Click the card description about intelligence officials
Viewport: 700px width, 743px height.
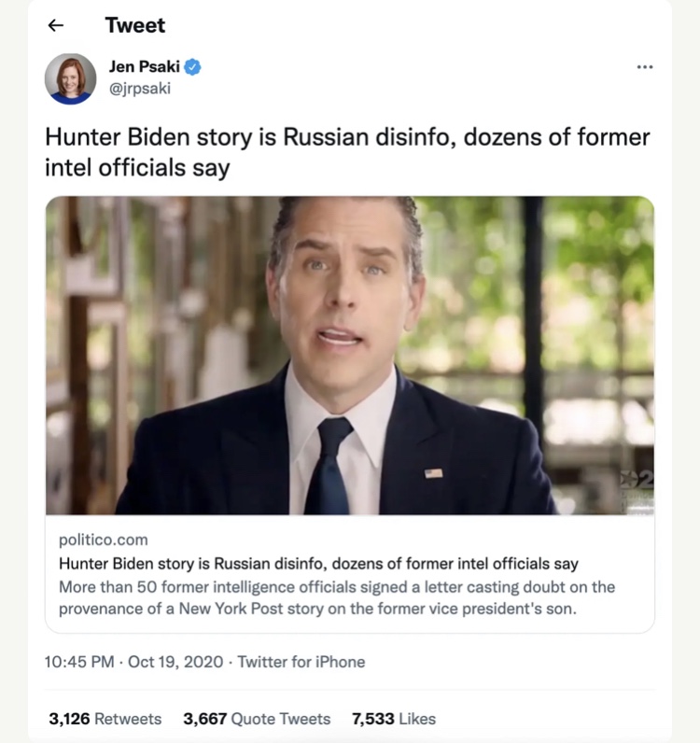coord(337,597)
